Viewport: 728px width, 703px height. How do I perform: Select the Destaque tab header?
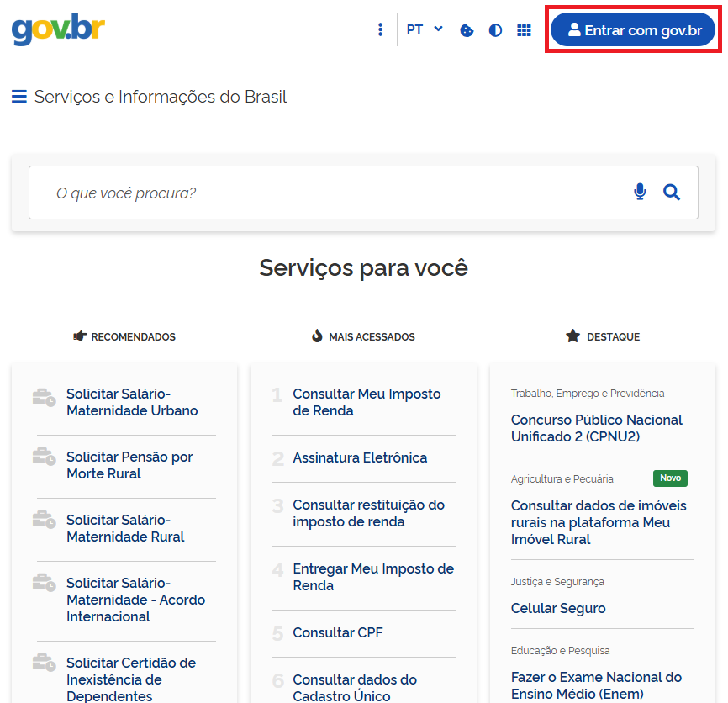tap(603, 336)
